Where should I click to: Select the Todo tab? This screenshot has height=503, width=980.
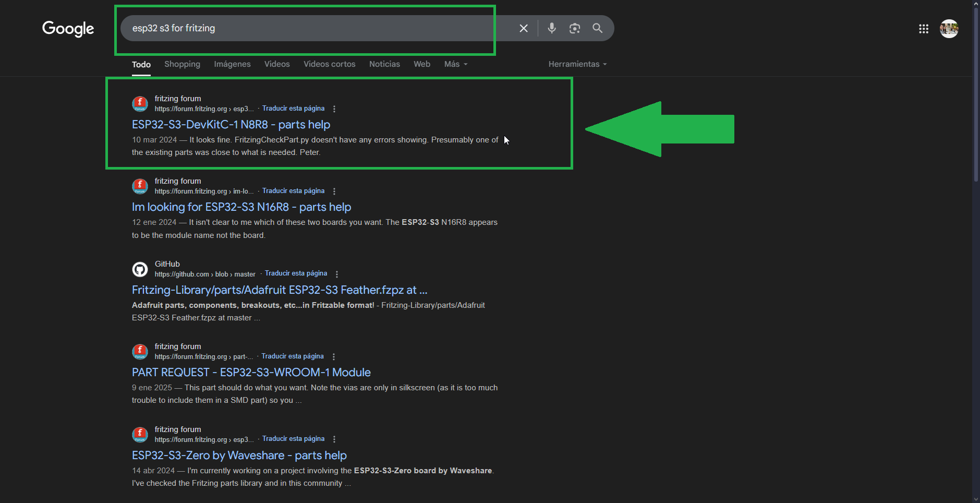[x=141, y=65]
